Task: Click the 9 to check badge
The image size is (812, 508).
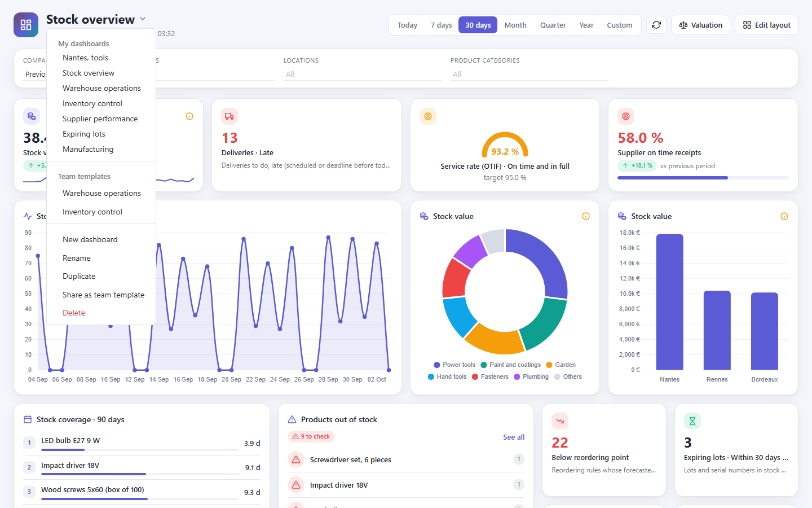Action: pos(311,436)
